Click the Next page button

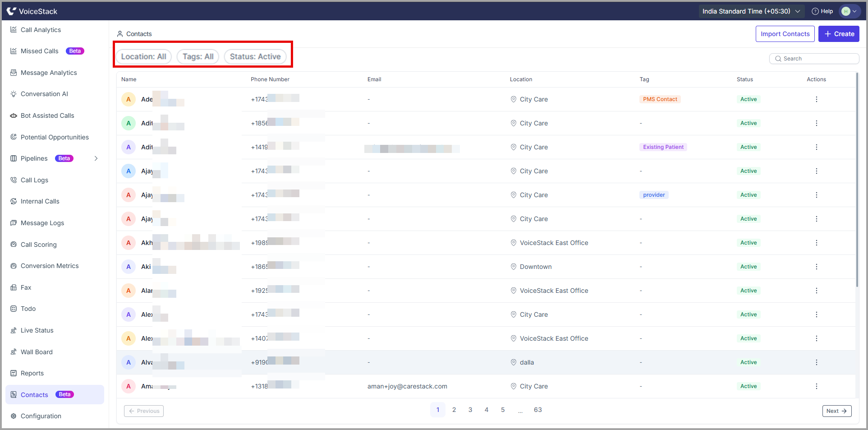837,411
